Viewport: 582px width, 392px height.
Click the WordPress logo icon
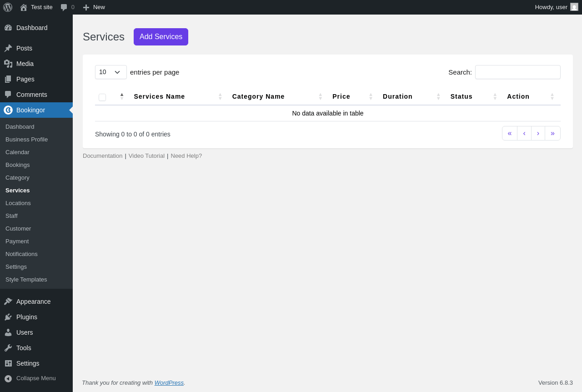tap(8, 7)
